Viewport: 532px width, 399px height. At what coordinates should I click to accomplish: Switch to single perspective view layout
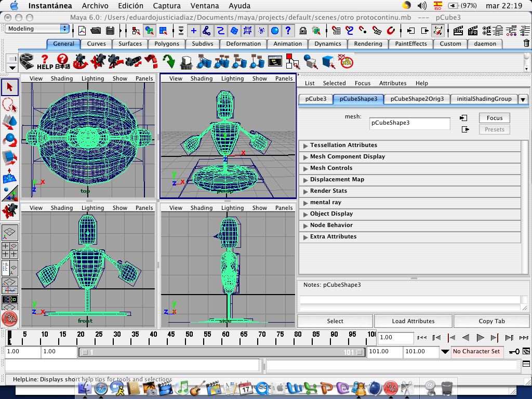point(9,233)
